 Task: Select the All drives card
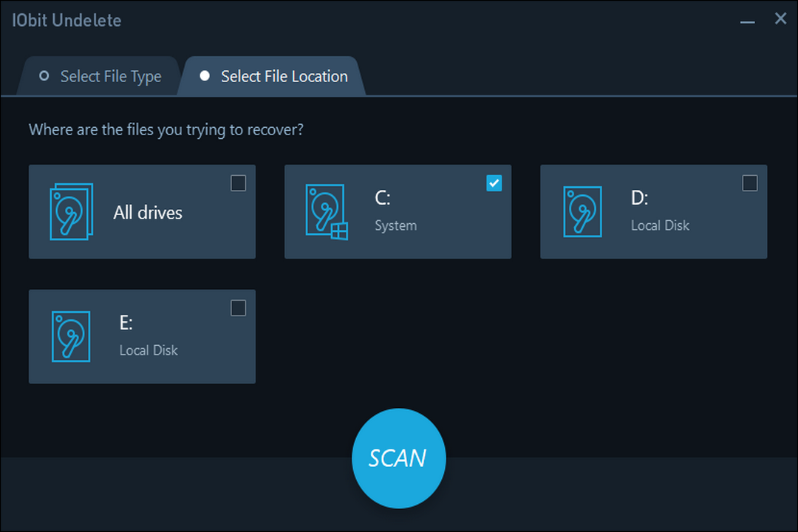point(142,212)
